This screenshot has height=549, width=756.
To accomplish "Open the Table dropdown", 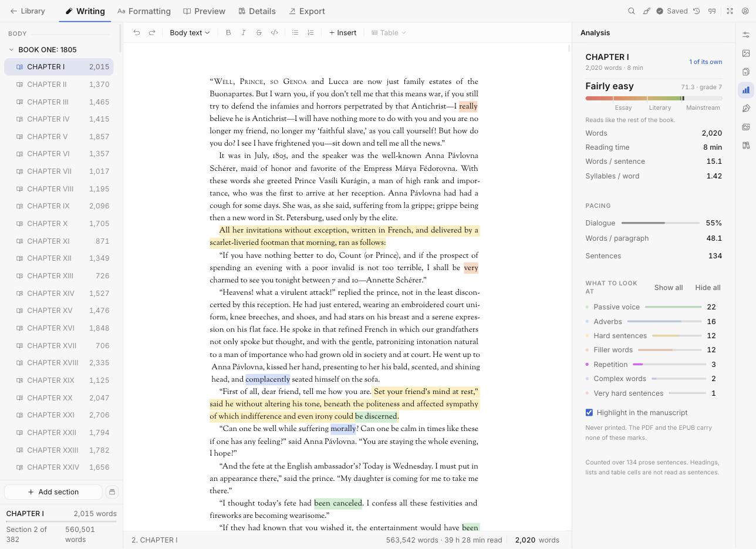I will pyautogui.click(x=389, y=33).
